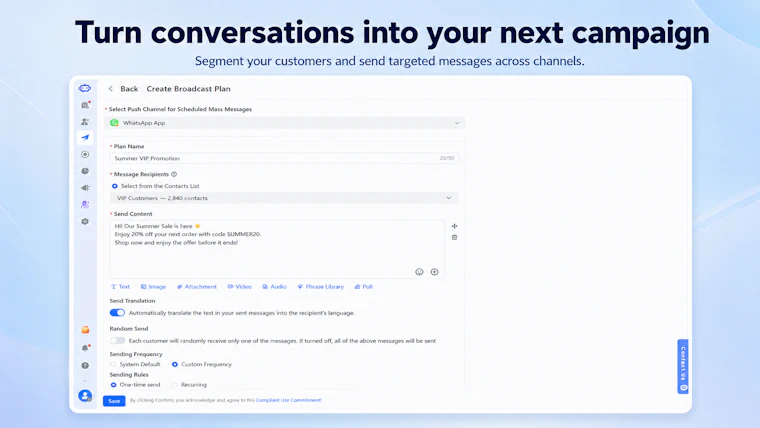Open the circular target sidebar icon
The width and height of the screenshot is (760, 428).
click(x=85, y=155)
